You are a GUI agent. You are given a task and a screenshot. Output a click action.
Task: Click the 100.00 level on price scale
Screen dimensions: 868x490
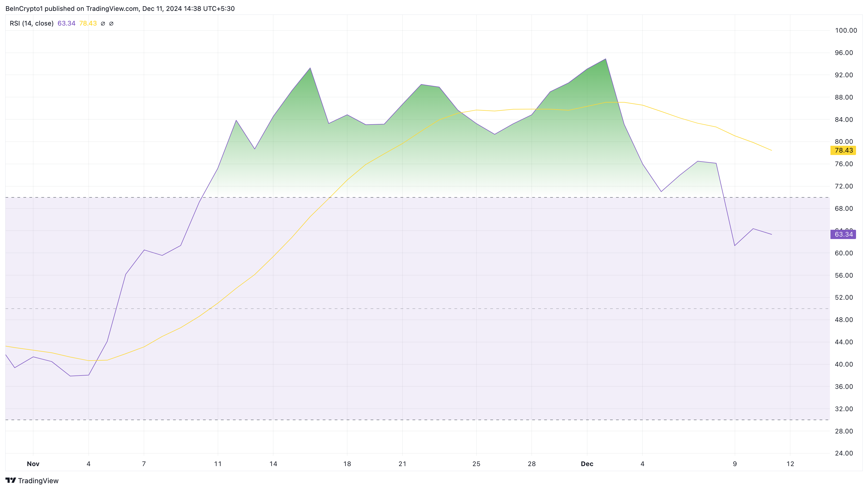pos(846,30)
